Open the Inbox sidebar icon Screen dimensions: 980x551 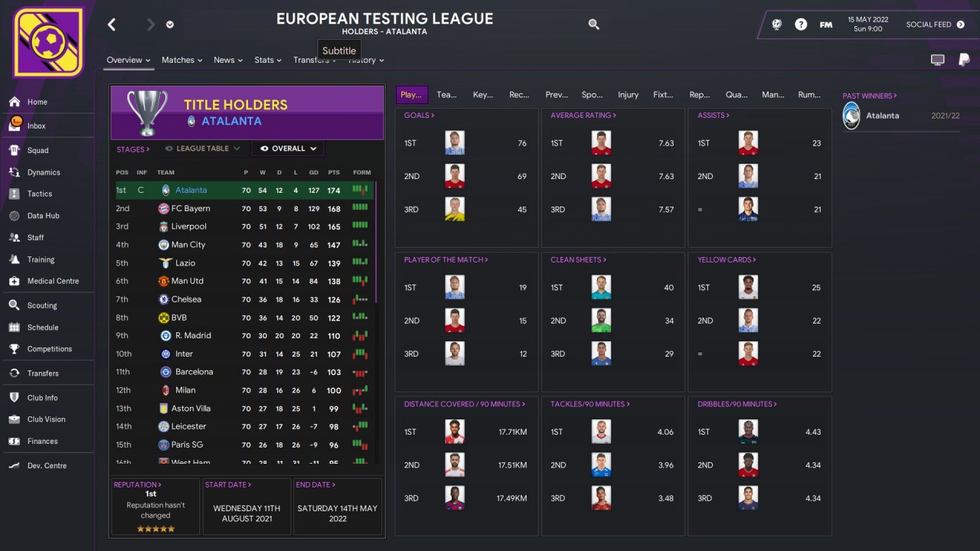point(15,126)
